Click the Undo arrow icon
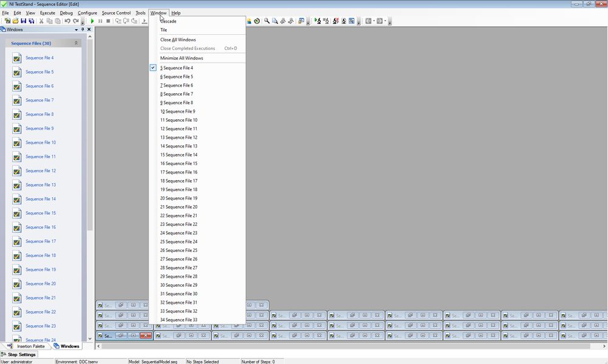This screenshot has height=364, width=608. 68,21
